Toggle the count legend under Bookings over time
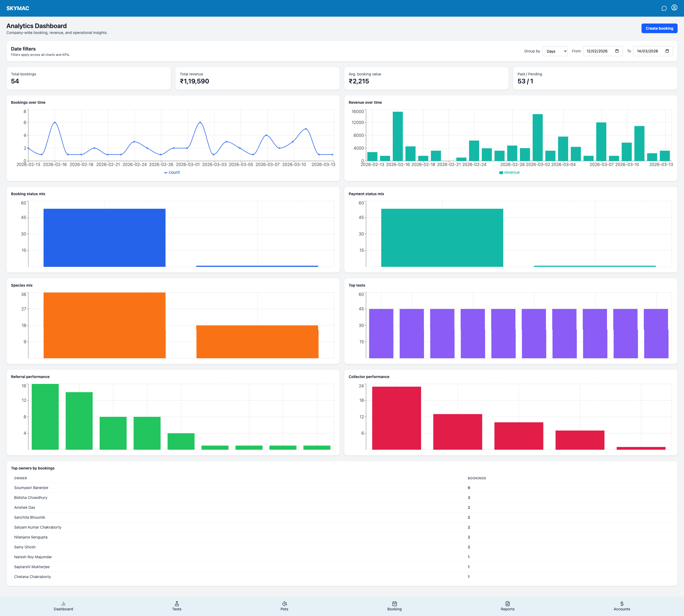The width and height of the screenshot is (684, 616). (172, 172)
